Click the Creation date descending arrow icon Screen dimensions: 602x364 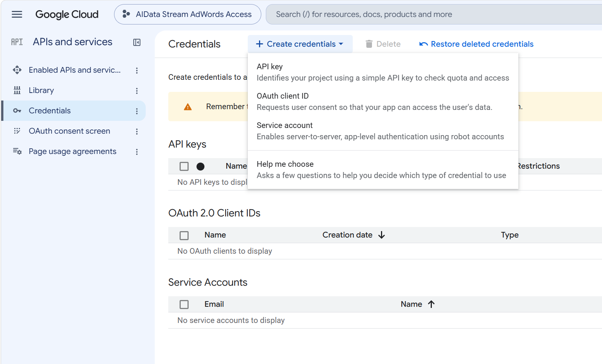click(x=382, y=235)
